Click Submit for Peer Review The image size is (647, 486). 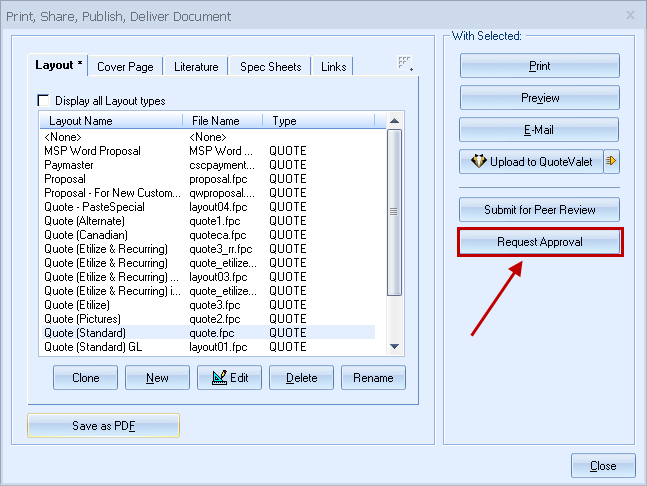click(x=540, y=210)
